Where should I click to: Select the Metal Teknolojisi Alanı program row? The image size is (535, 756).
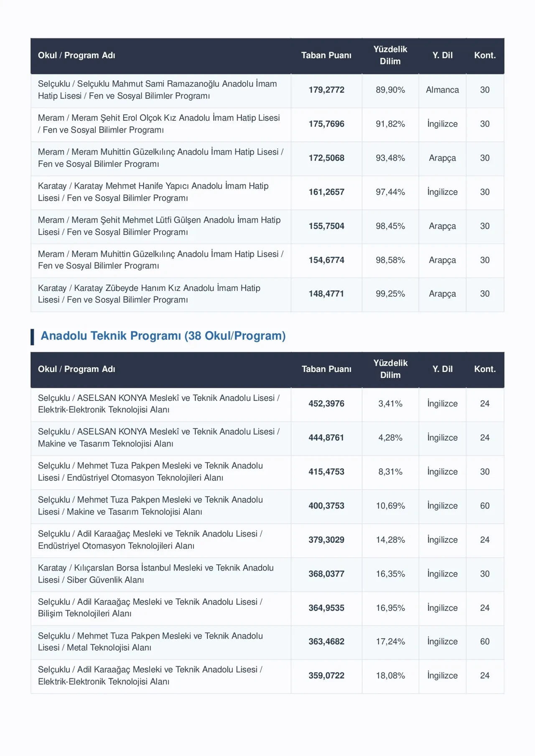(x=267, y=642)
